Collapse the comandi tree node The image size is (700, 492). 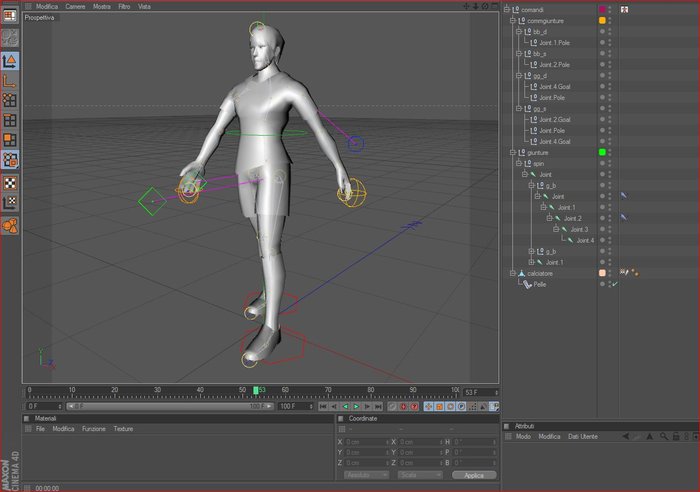[507, 9]
